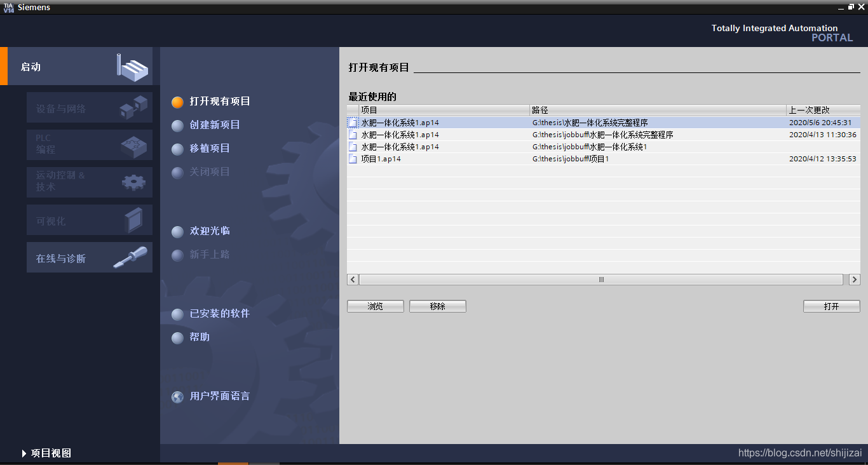868x465 pixels.
Task: Open 用户界面语言 settings
Action: [211, 396]
